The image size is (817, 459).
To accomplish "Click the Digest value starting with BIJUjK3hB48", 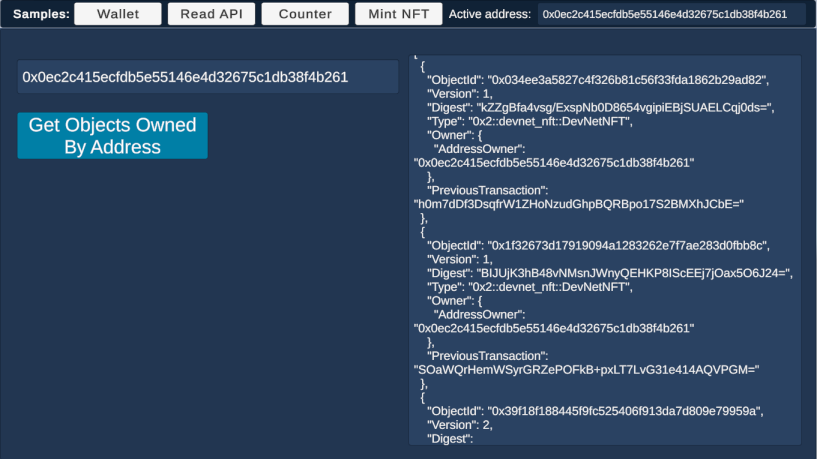I will point(635,273).
